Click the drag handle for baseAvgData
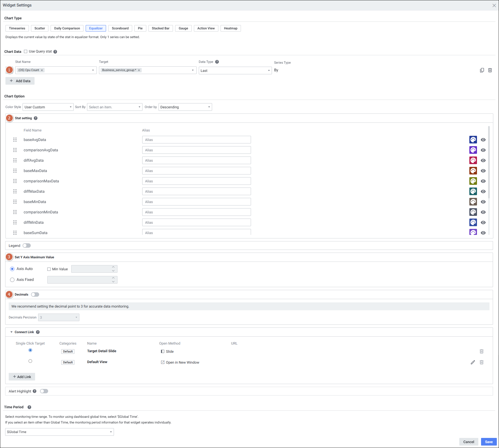 tap(15, 140)
